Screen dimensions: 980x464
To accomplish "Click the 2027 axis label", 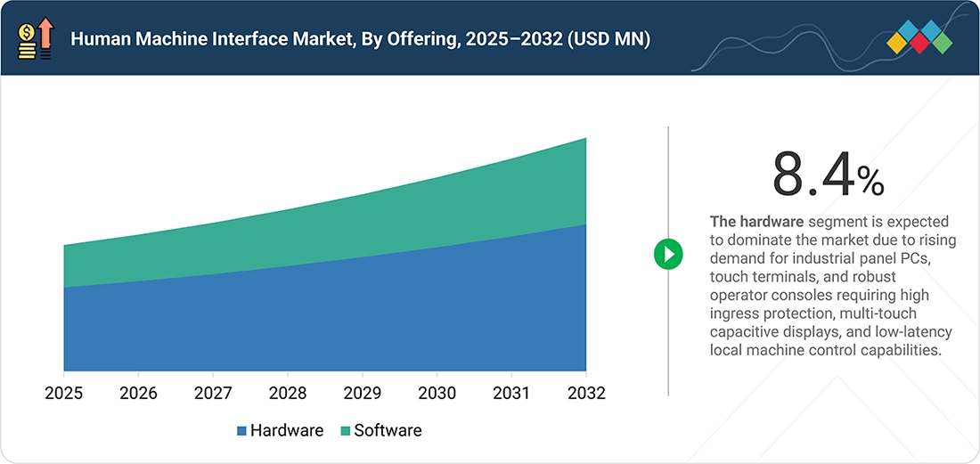I will (213, 394).
